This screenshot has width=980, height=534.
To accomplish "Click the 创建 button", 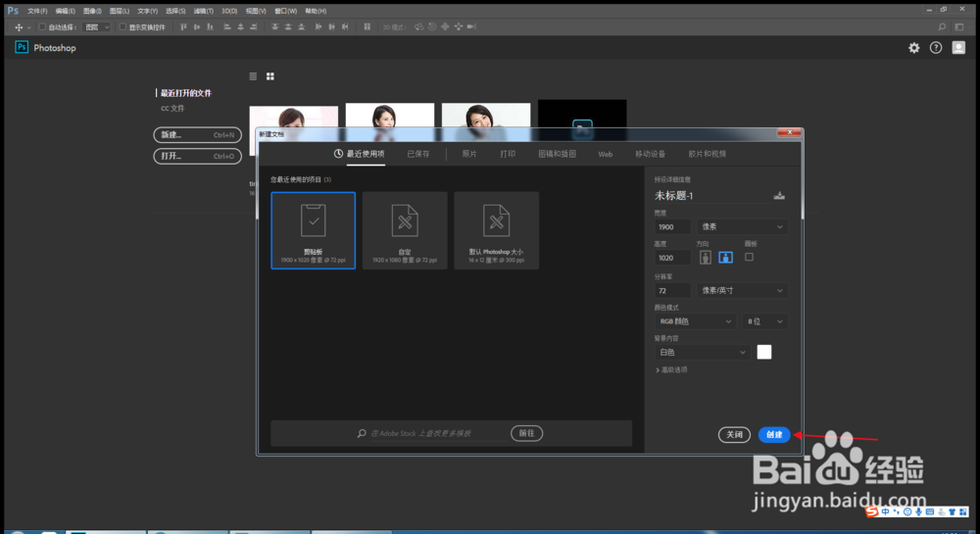I will pyautogui.click(x=774, y=435).
